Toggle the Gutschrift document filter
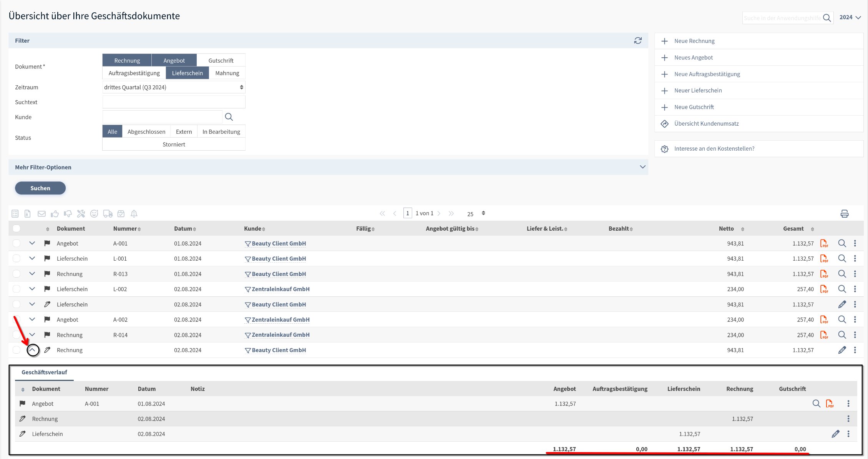Screen dimensions: 868x459 pyautogui.click(x=221, y=60)
